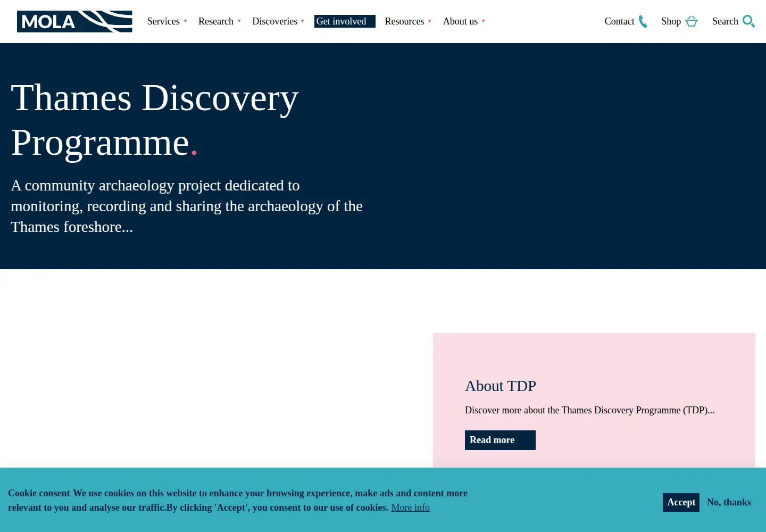The width and height of the screenshot is (766, 532).
Task: Click the Search magnifier icon
Action: (x=749, y=21)
